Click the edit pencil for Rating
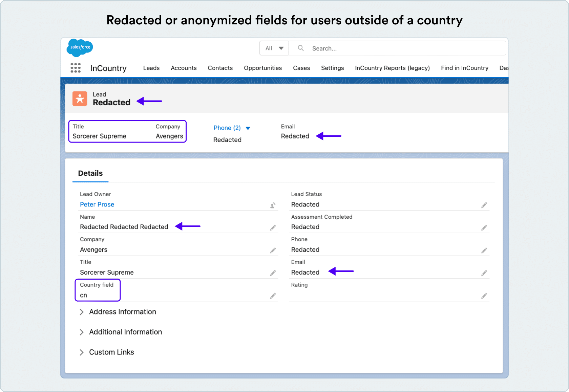Viewport: 569px width, 392px height. [x=484, y=296]
